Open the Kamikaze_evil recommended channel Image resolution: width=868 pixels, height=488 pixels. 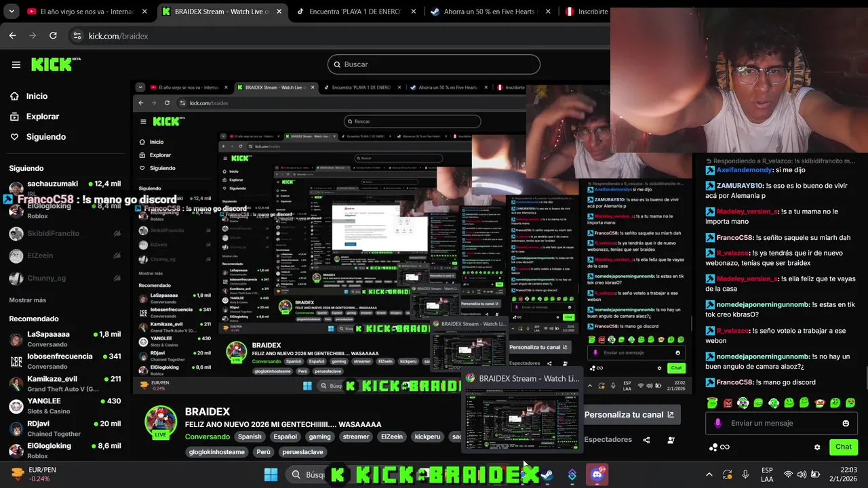pos(64,383)
